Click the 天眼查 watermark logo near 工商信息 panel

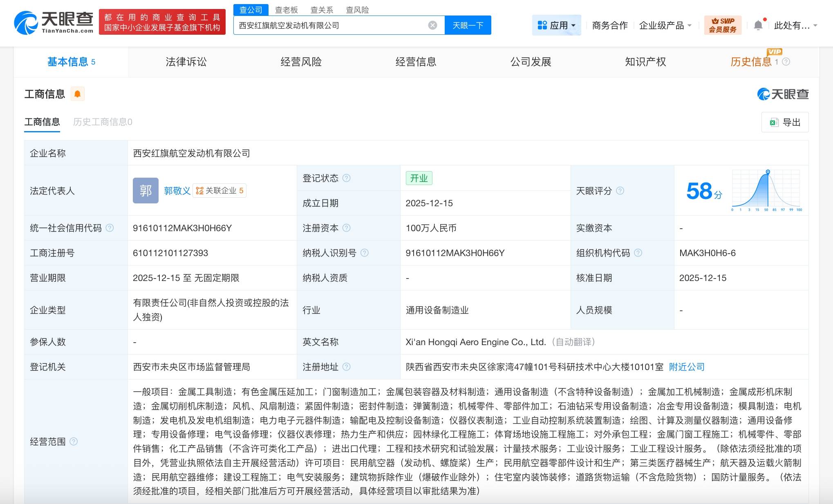click(782, 94)
